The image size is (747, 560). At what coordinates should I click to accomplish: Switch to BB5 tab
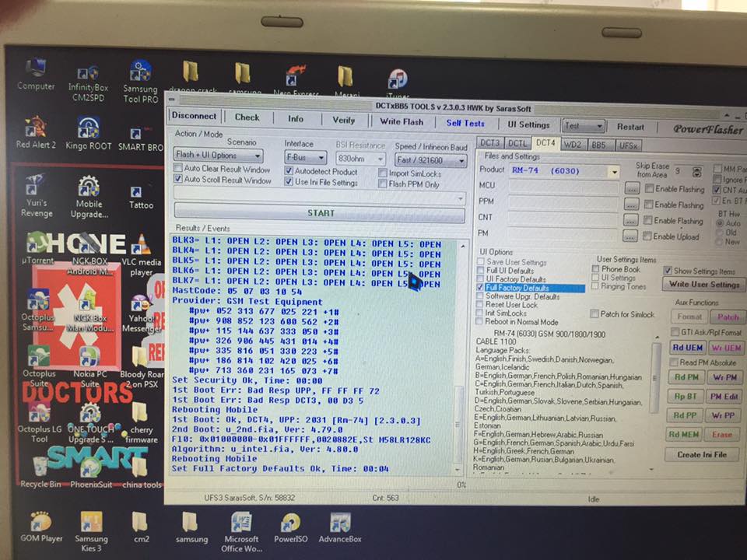(x=599, y=145)
